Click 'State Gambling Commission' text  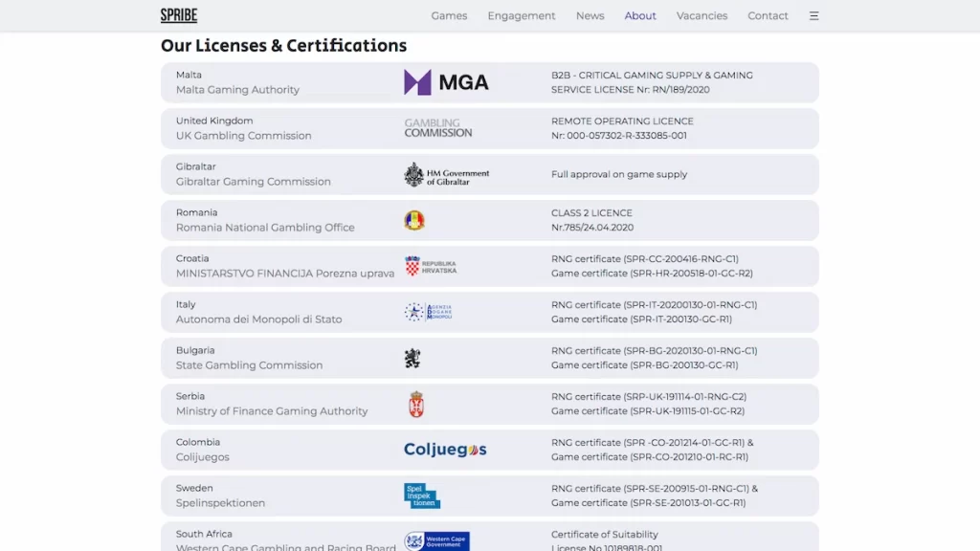250,365
